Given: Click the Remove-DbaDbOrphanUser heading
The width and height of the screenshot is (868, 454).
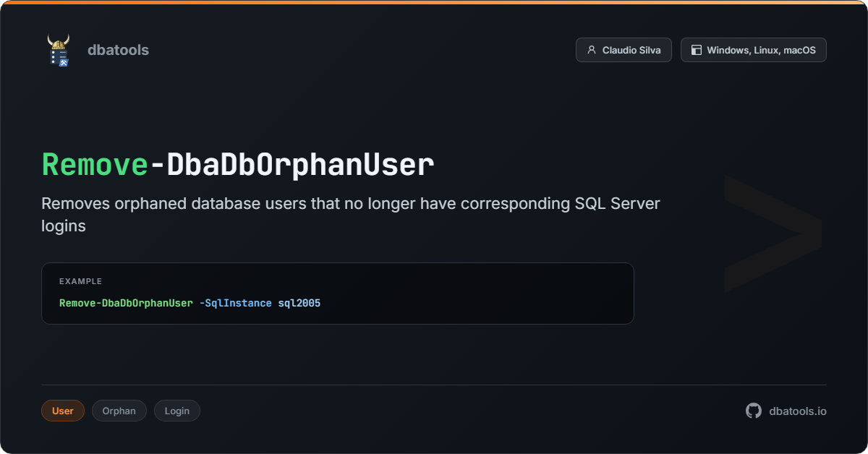Looking at the screenshot, I should pyautogui.click(x=238, y=165).
